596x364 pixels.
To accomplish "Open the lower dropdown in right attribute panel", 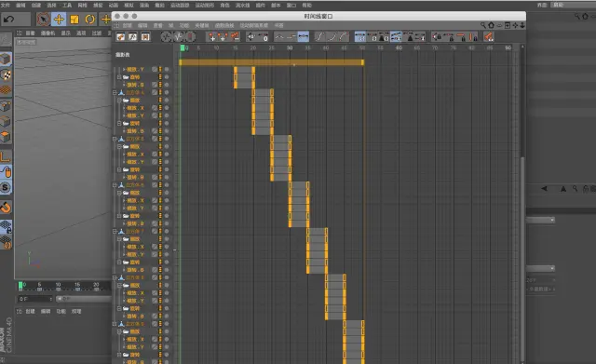I will (540, 269).
